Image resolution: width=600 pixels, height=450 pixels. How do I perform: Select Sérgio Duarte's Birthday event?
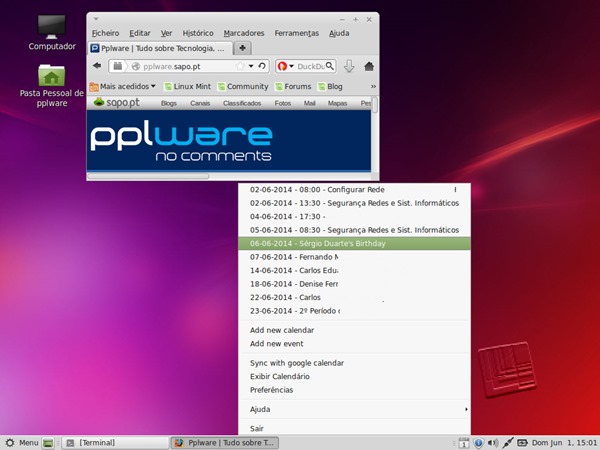tap(354, 243)
